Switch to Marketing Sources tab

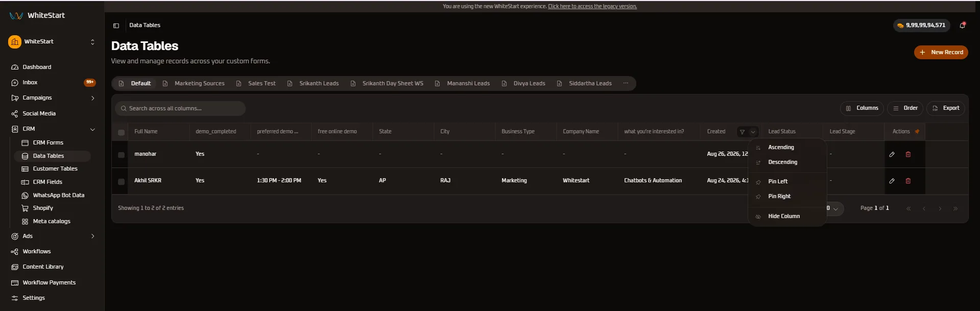pyautogui.click(x=194, y=83)
